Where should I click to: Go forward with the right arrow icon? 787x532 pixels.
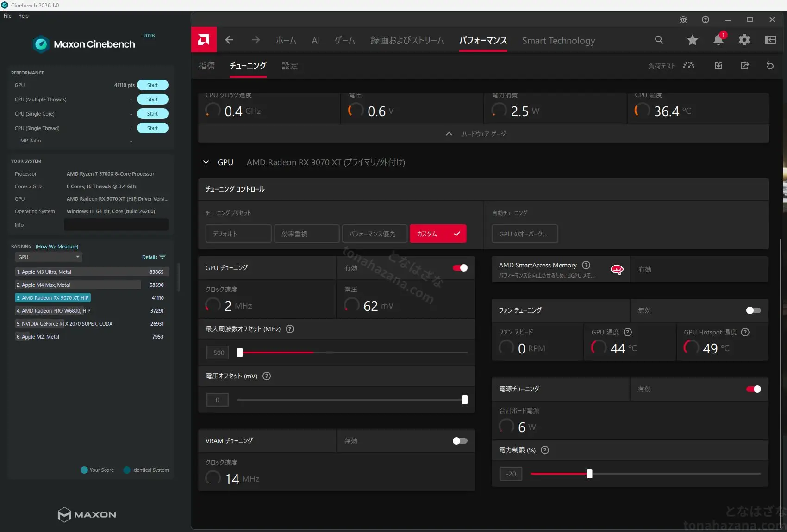coord(256,40)
